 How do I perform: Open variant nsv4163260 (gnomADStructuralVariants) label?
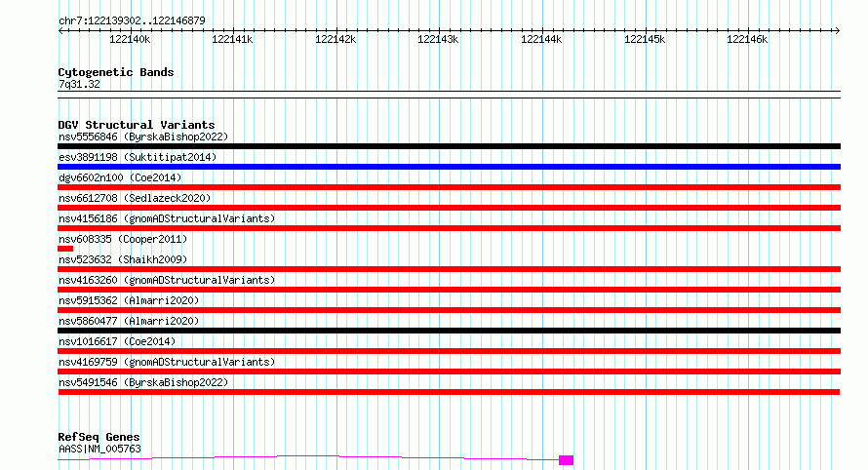pyautogui.click(x=167, y=280)
